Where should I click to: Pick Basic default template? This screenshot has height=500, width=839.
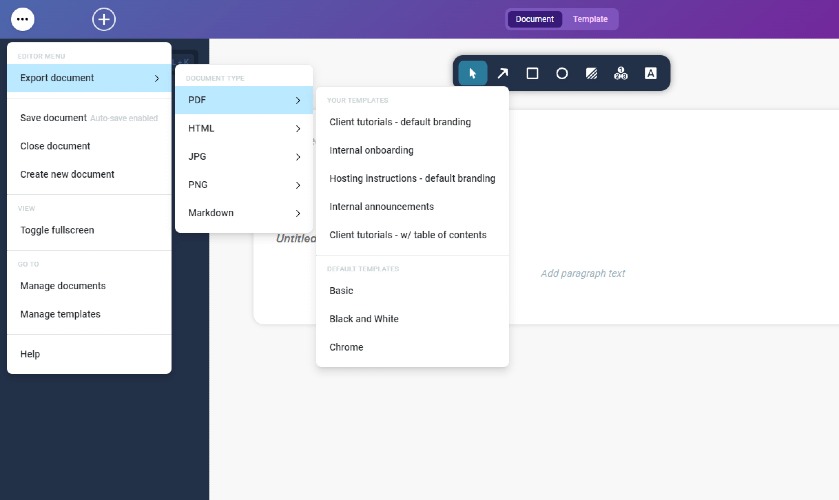pos(413,291)
